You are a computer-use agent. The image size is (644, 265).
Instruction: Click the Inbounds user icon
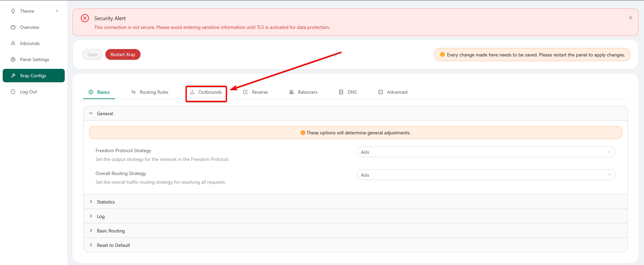click(13, 43)
